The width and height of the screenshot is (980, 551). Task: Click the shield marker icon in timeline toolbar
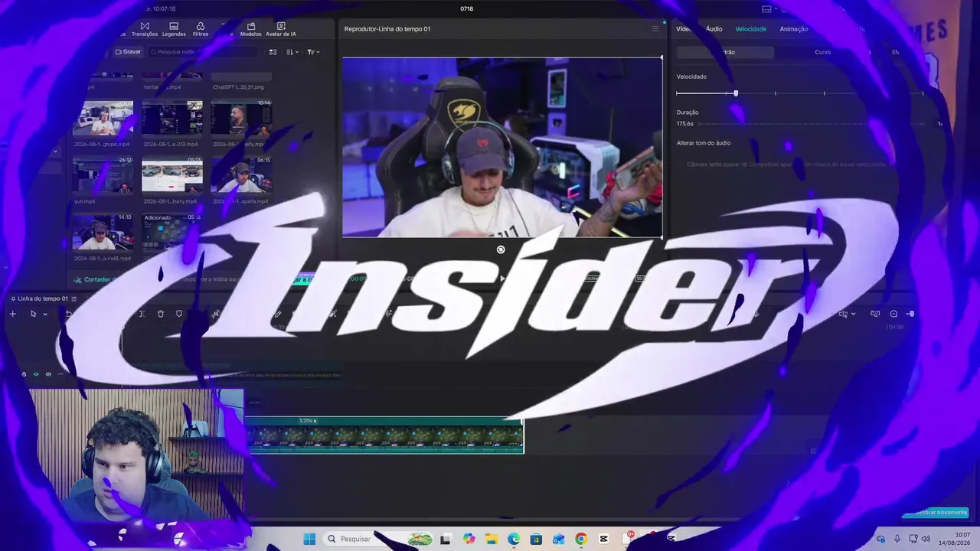(179, 314)
